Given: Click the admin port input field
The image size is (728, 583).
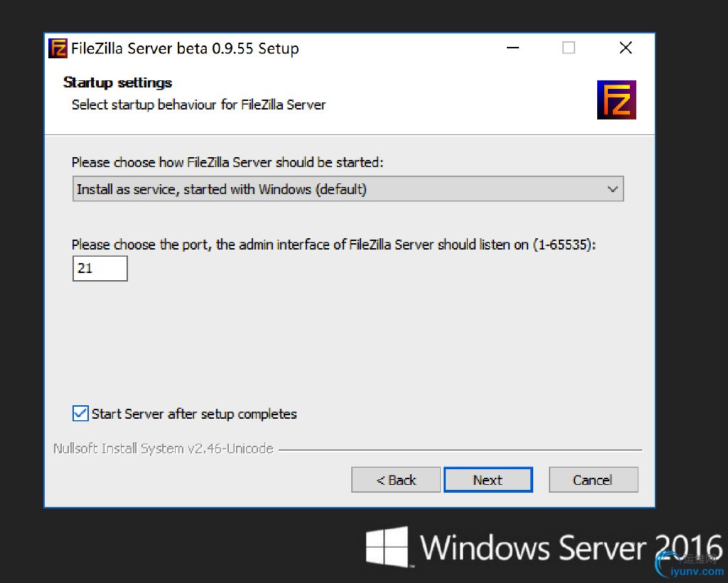Looking at the screenshot, I should point(100,268).
